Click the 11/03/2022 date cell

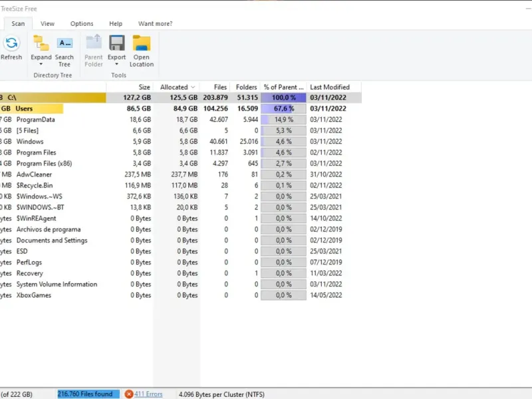(x=326, y=273)
